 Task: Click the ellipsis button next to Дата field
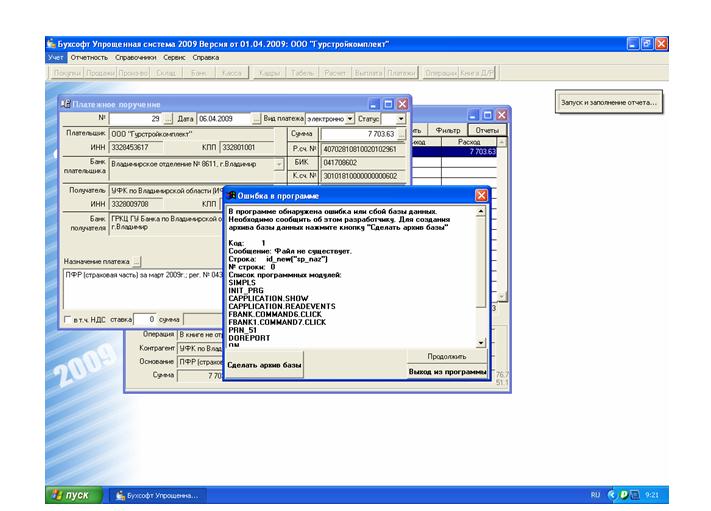point(256,119)
